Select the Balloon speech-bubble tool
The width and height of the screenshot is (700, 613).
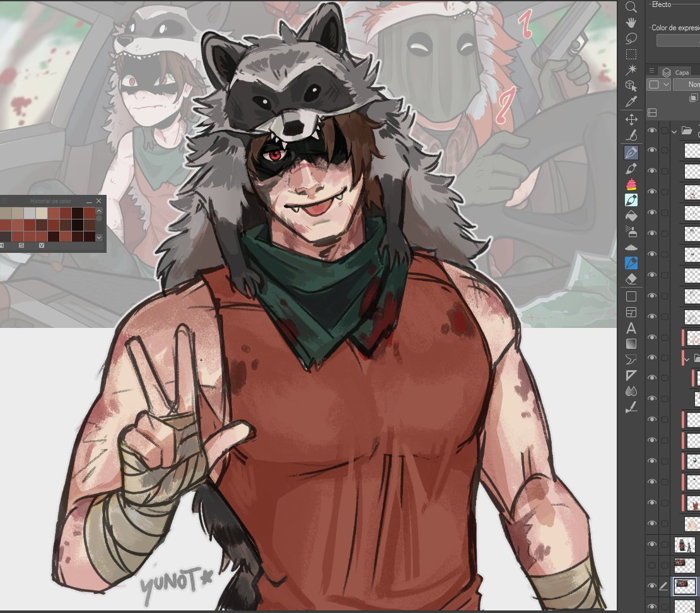pyautogui.click(x=631, y=359)
